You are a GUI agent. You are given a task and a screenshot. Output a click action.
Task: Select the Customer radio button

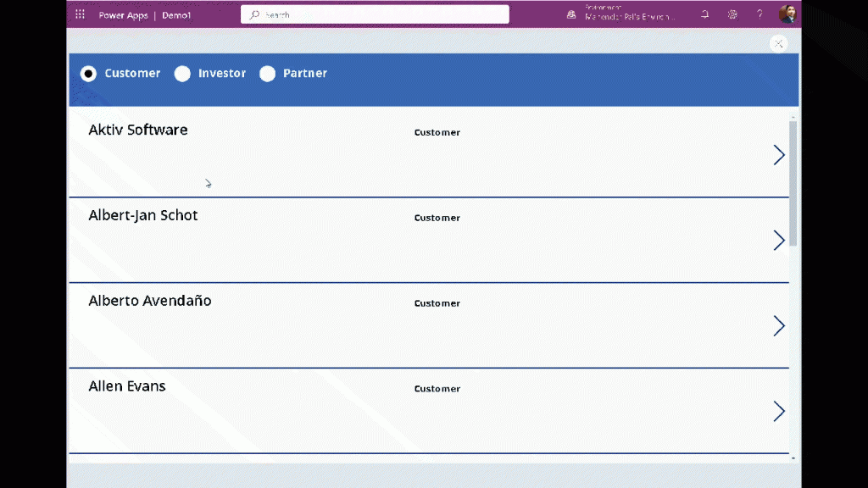pos(88,74)
